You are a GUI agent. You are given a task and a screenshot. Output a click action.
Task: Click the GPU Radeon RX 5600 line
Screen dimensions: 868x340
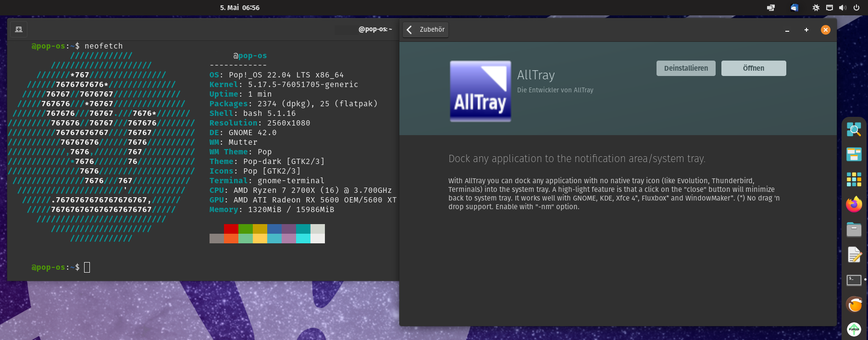(x=303, y=200)
